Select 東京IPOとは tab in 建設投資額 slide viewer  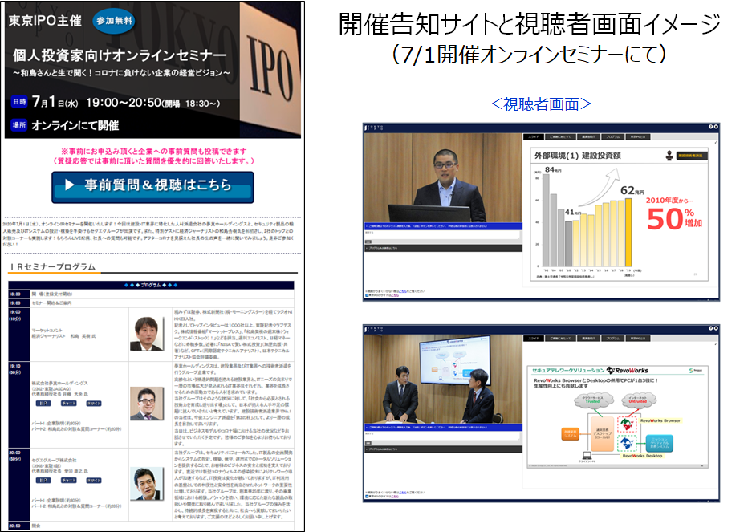638,137
